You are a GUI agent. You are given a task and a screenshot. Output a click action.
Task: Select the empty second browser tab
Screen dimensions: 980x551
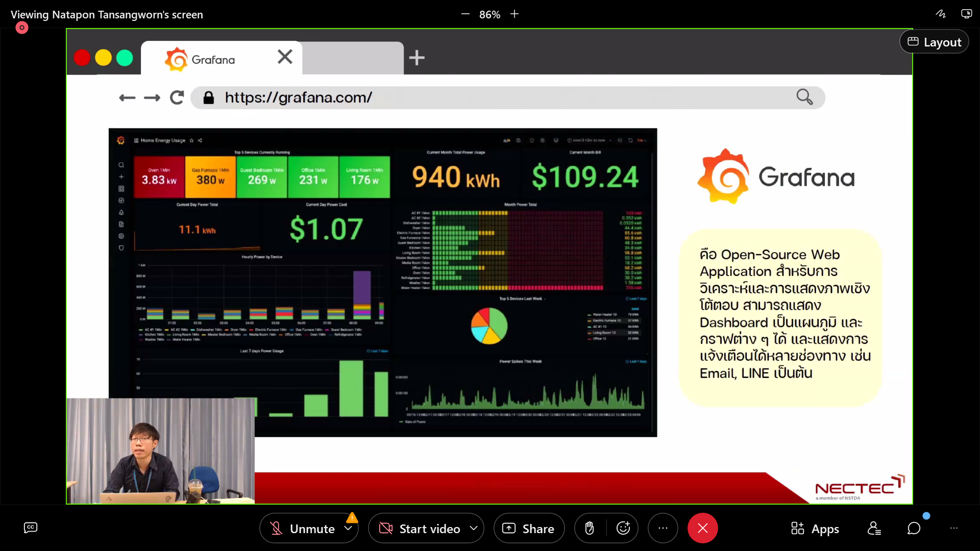click(353, 58)
